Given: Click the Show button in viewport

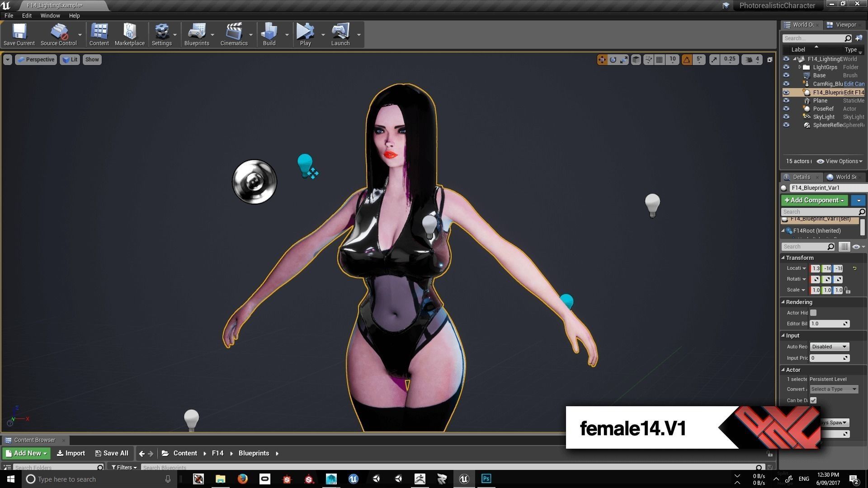Looking at the screenshot, I should (92, 60).
